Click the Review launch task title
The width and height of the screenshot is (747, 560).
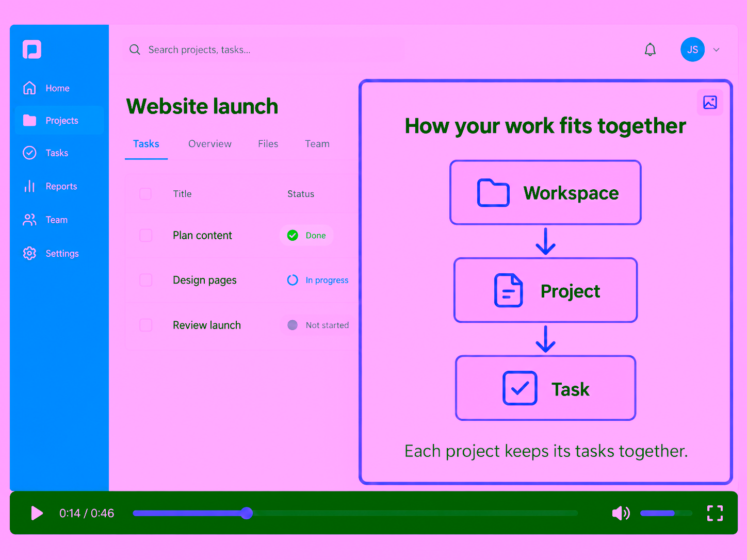(206, 325)
